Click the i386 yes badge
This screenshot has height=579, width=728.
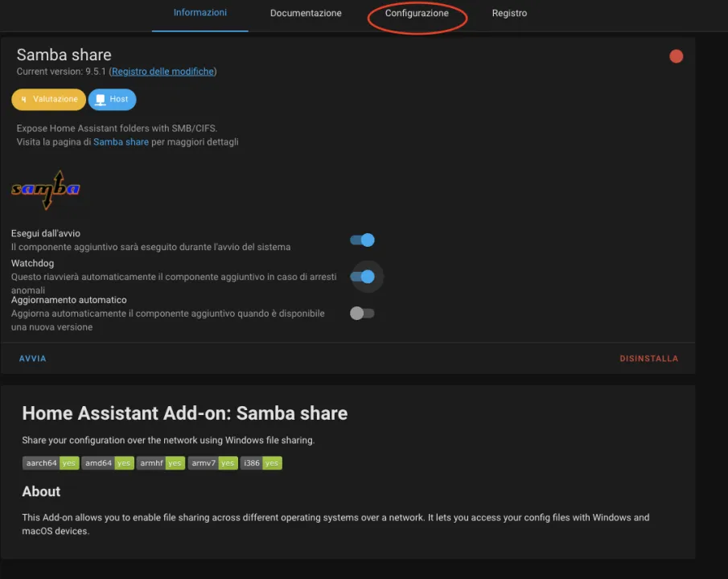tap(261, 463)
